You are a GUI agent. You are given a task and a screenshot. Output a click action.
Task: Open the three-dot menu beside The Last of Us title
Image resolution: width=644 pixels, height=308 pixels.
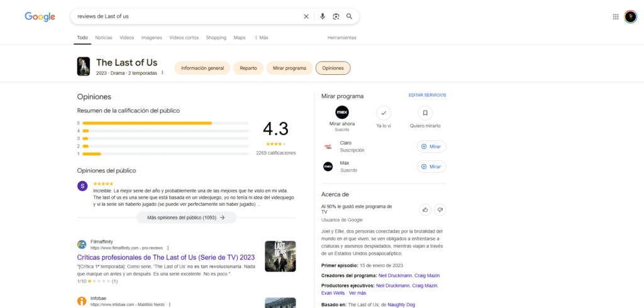coord(162,73)
